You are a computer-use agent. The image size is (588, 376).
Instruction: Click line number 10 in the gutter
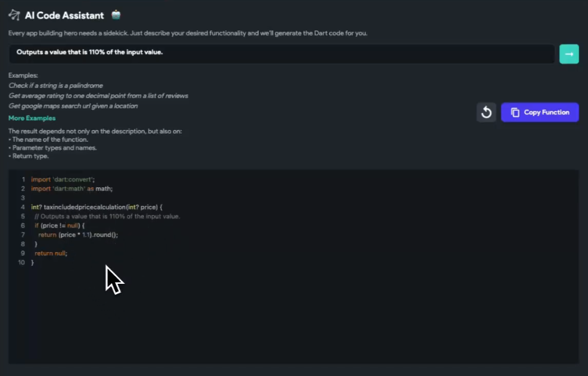point(22,263)
